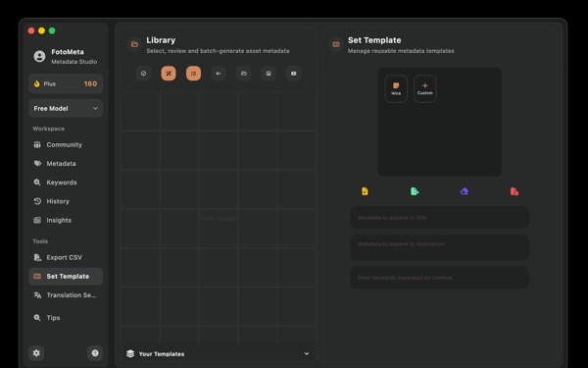Click the flame icon beside Plus
Viewport: 588px width, 368px height.
click(x=37, y=83)
